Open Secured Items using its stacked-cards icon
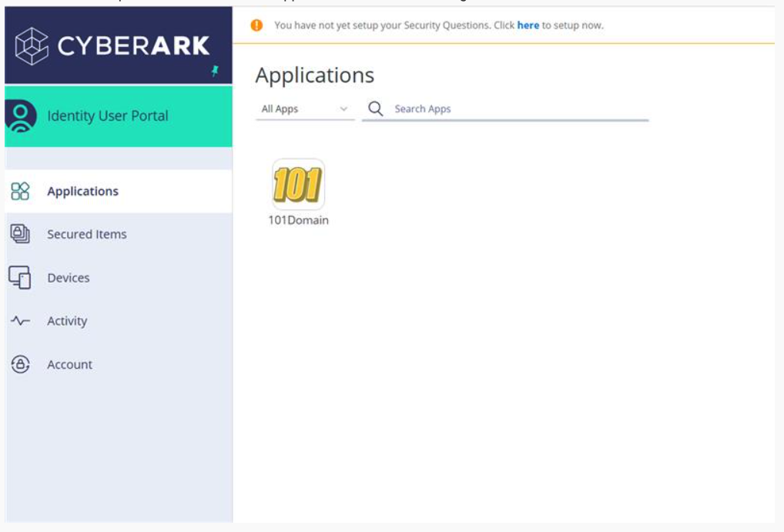The height and width of the screenshot is (532, 784). coord(22,234)
